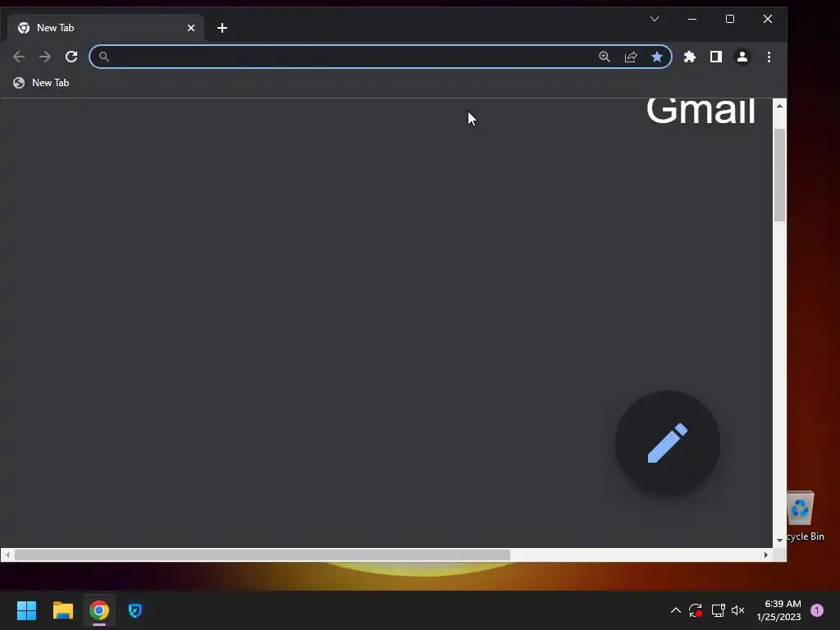Click the horizontal scrollbar left arrow
The image size is (840, 630).
[7, 555]
